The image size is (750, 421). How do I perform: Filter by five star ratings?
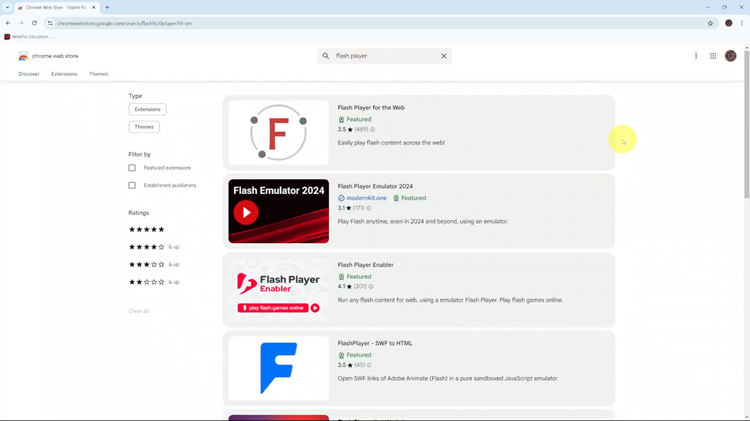(146, 230)
